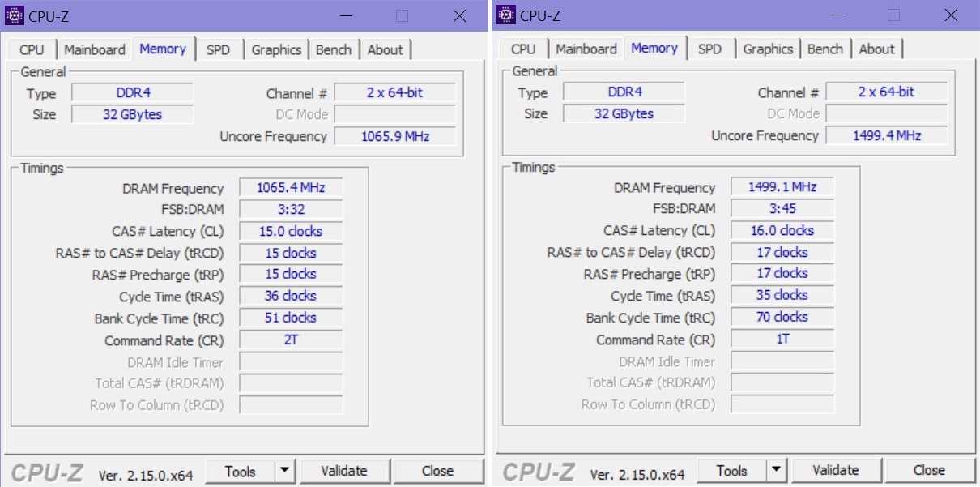Click the tRAS value 35 clocks

782,295
